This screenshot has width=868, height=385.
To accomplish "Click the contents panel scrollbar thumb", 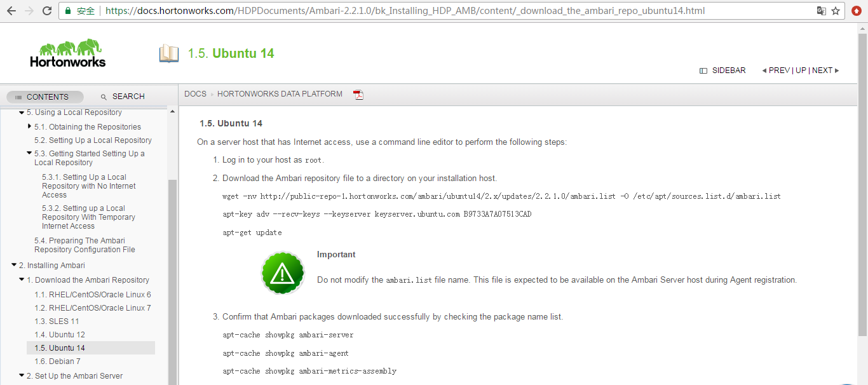I will point(173,281).
